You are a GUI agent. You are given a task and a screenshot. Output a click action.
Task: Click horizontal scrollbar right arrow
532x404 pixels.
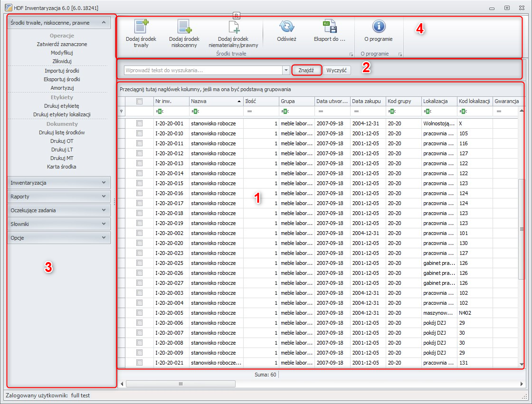(x=522, y=384)
